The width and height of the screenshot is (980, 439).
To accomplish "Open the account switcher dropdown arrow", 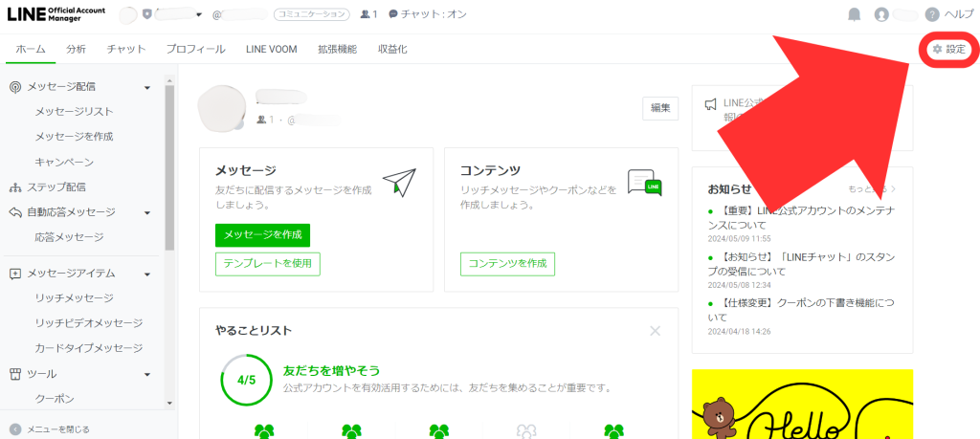I will (199, 15).
